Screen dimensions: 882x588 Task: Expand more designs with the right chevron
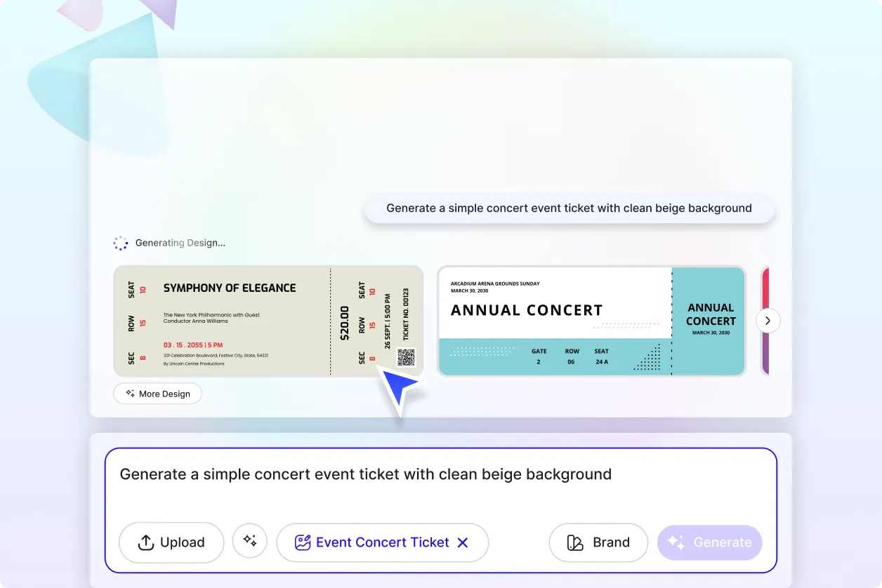768,320
